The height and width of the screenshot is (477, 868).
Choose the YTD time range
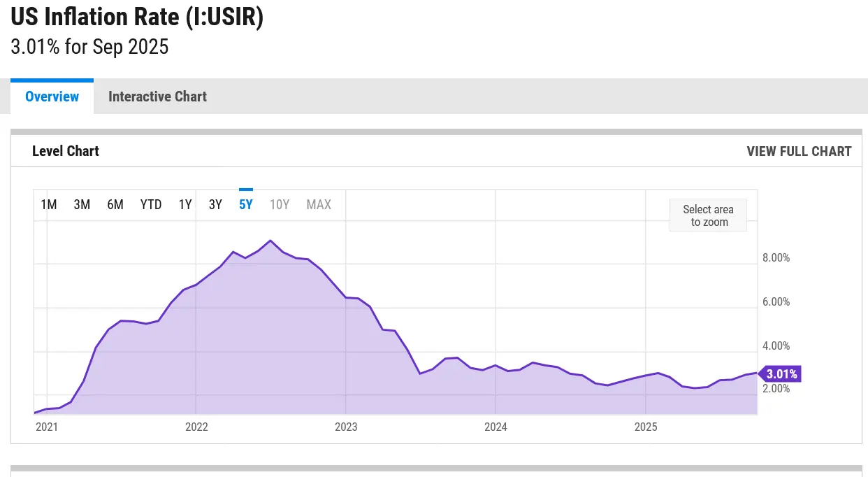pyautogui.click(x=151, y=204)
